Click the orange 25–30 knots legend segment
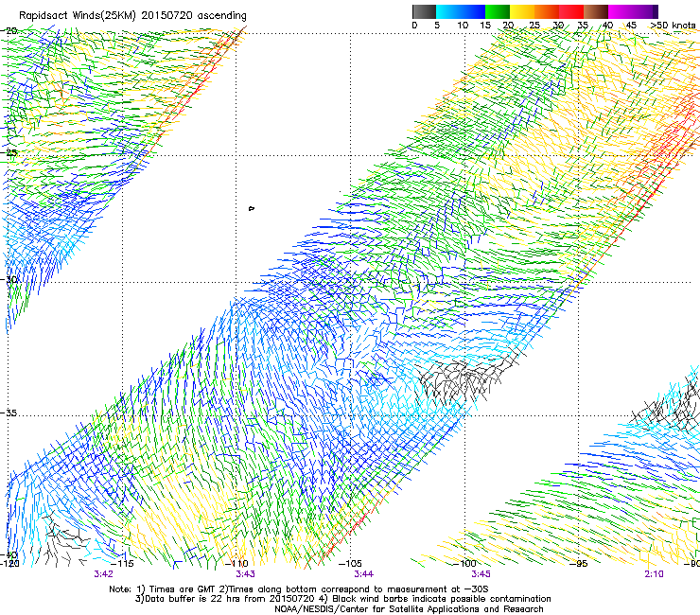This screenshot has height=615, width=700. point(547,11)
